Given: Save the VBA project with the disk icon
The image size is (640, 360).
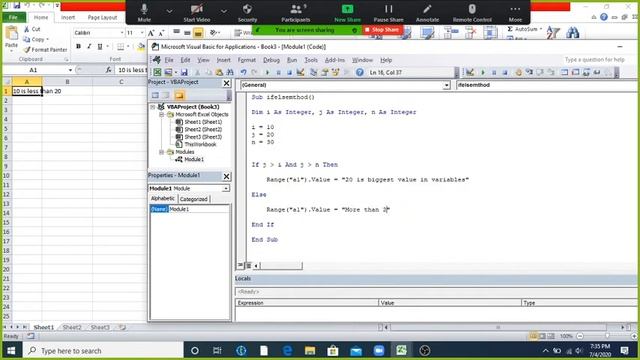Looking at the screenshot, I should coord(184,72).
